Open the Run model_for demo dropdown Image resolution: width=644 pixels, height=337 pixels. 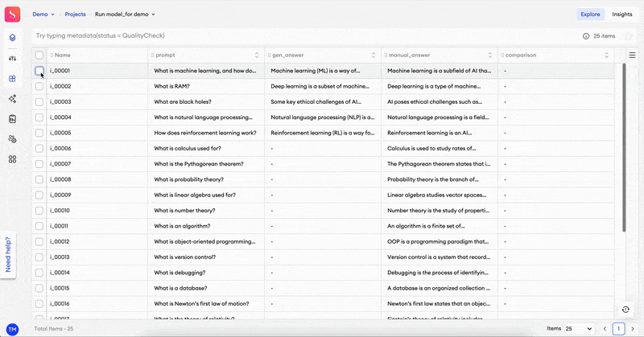tap(125, 14)
